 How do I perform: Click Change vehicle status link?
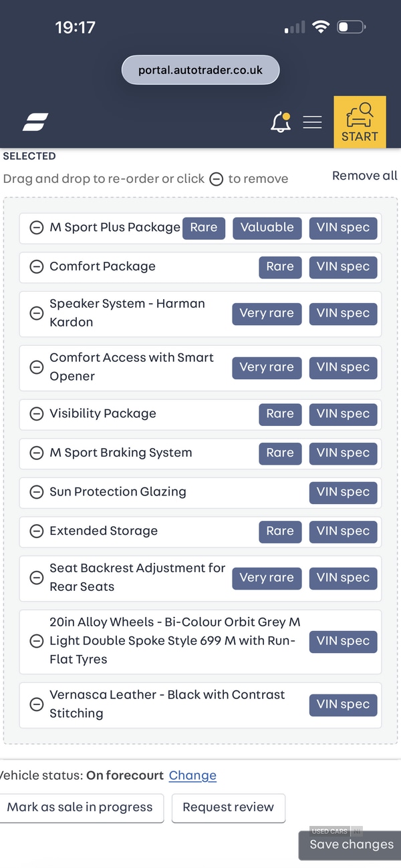tap(192, 775)
